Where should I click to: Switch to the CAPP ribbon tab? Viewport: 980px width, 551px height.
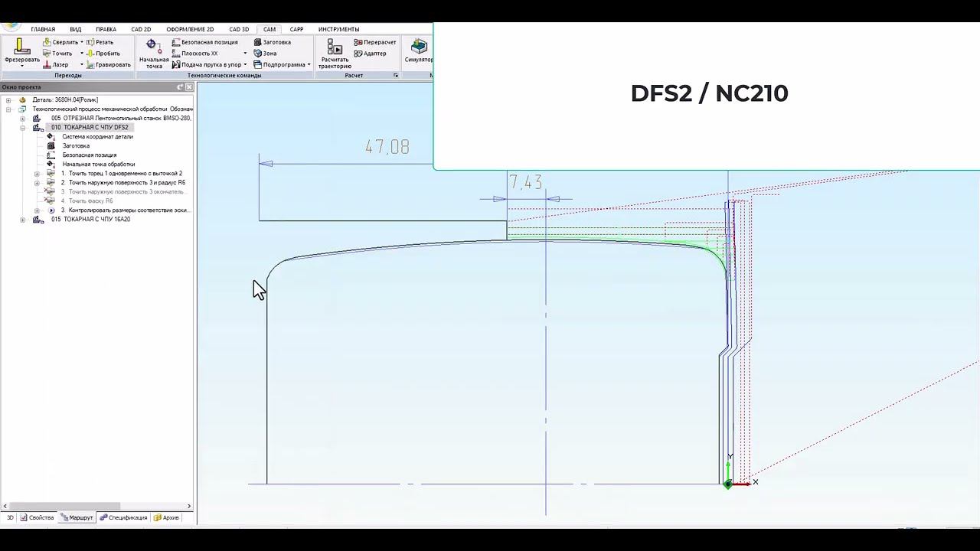[x=296, y=29]
